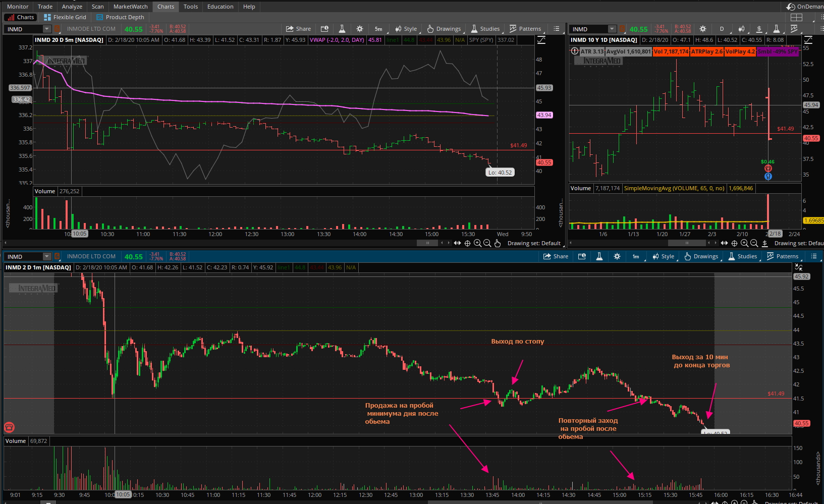
Task: Open the Tools tab
Action: tap(190, 7)
